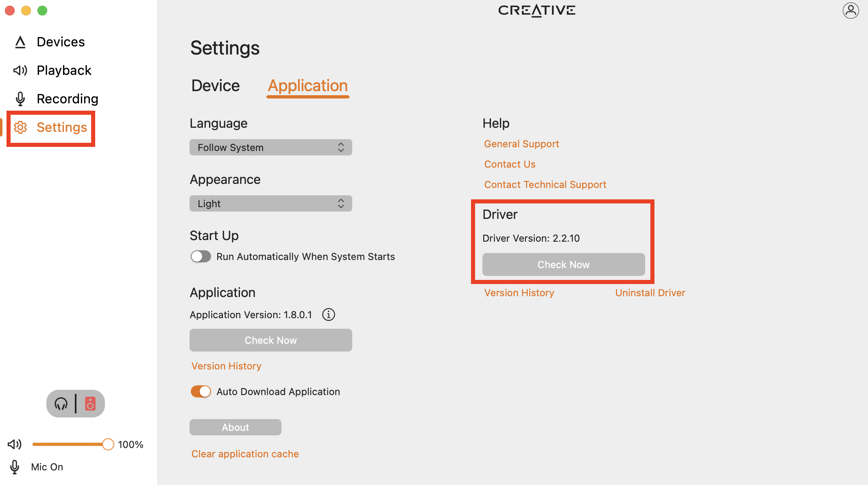
Task: Open the Contact Technical Support link
Action: [x=545, y=185]
